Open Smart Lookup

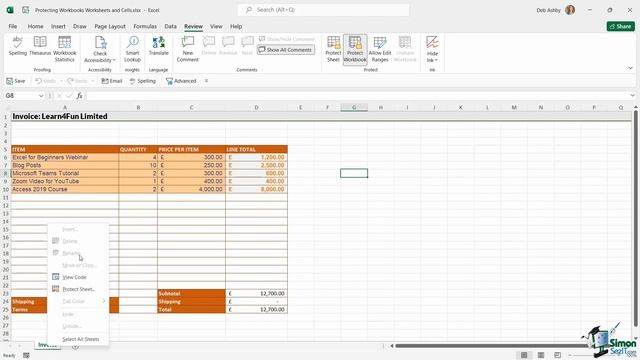point(132,49)
